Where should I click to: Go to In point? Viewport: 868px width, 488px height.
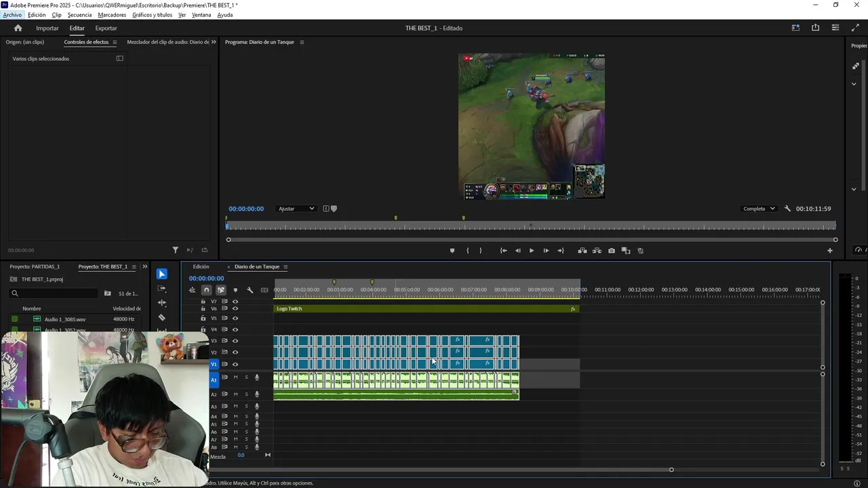[x=503, y=251]
